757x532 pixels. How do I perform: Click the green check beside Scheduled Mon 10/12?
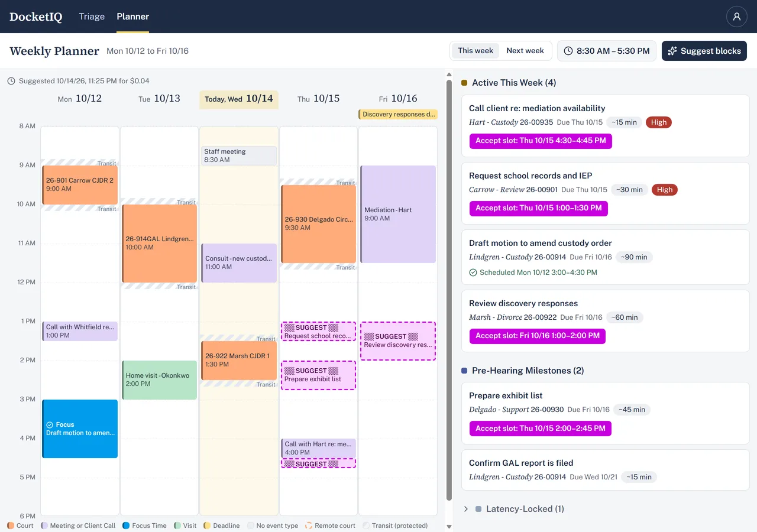pos(473,273)
